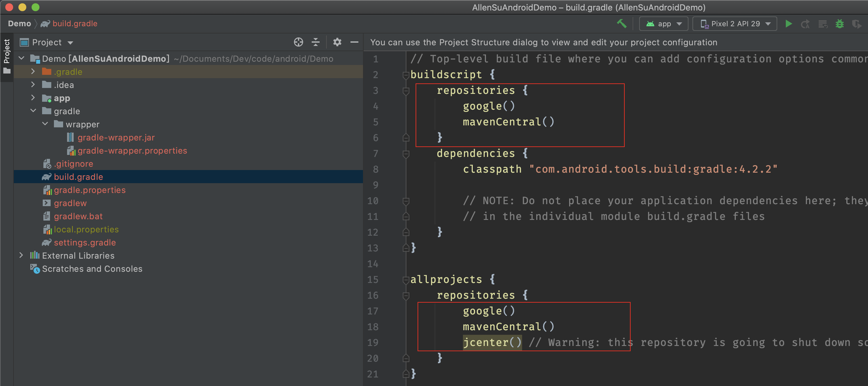Collapse the wrapper folder
The width and height of the screenshot is (868, 386).
point(45,124)
